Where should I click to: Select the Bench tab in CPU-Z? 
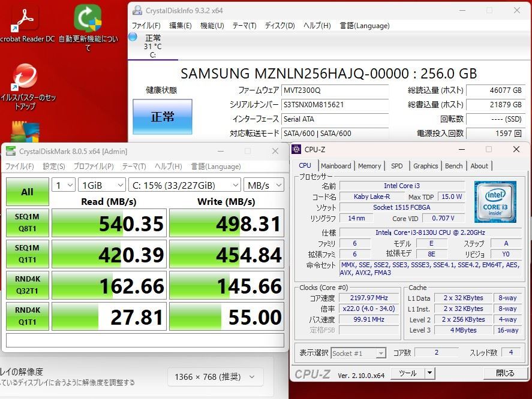(x=454, y=166)
